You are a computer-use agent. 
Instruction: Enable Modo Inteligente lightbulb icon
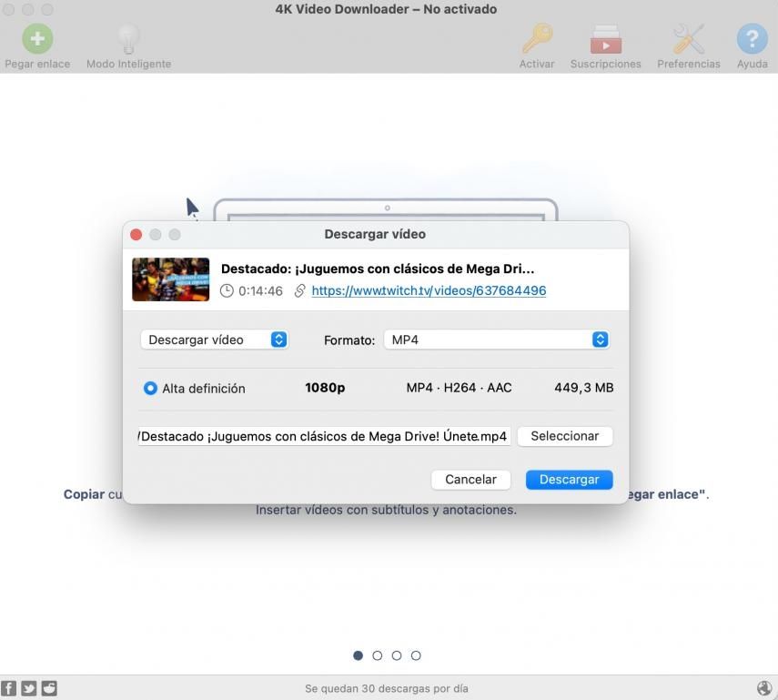(x=128, y=39)
